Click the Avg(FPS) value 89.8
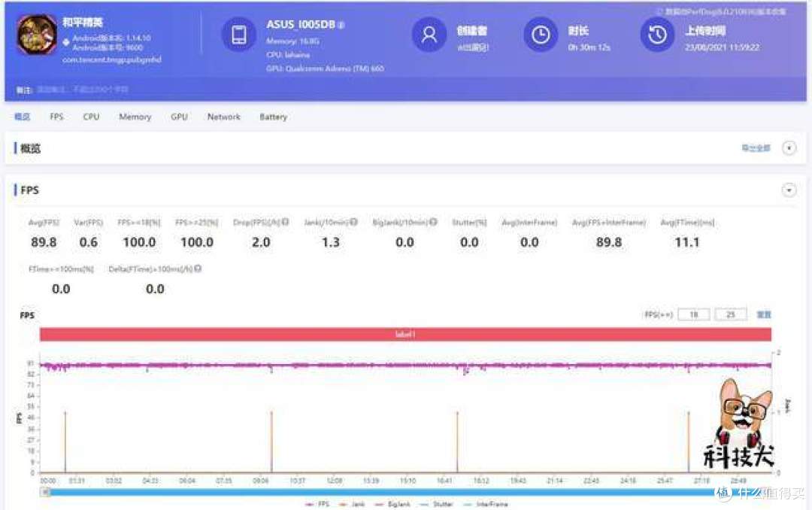812x510 pixels. (44, 242)
